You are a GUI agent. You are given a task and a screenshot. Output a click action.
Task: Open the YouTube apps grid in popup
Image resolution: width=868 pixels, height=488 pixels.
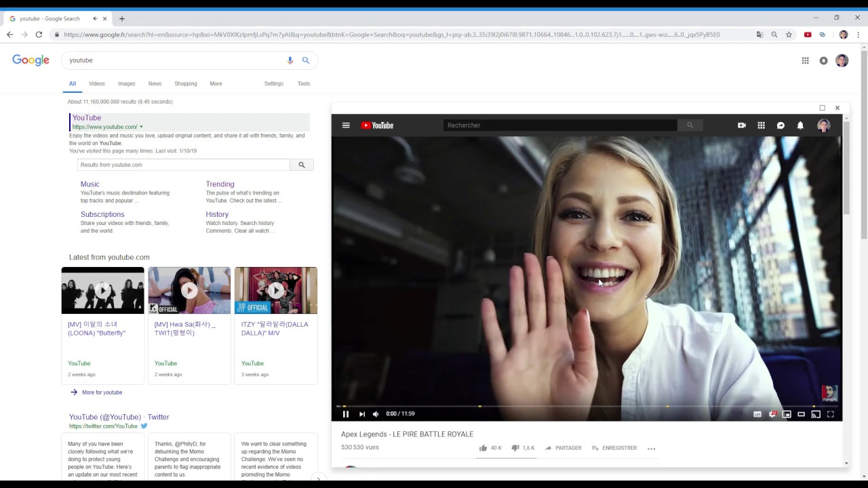pos(762,125)
